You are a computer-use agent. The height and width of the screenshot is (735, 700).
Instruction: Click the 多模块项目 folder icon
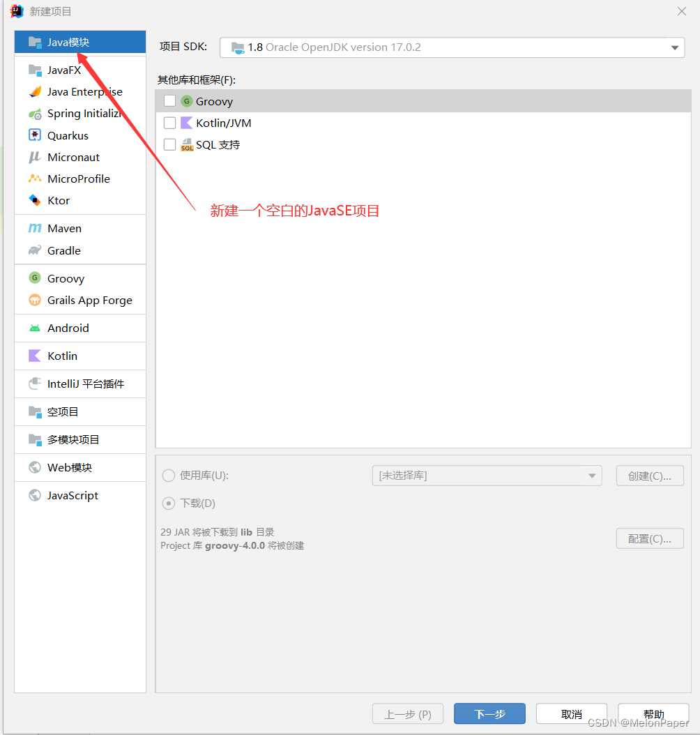pyautogui.click(x=35, y=440)
